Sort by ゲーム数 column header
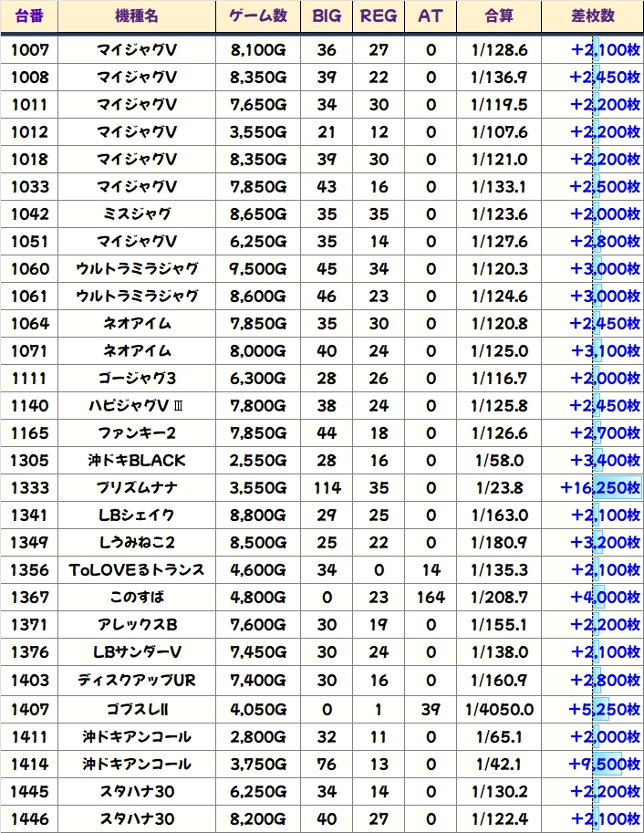The image size is (644, 833). 258,16
